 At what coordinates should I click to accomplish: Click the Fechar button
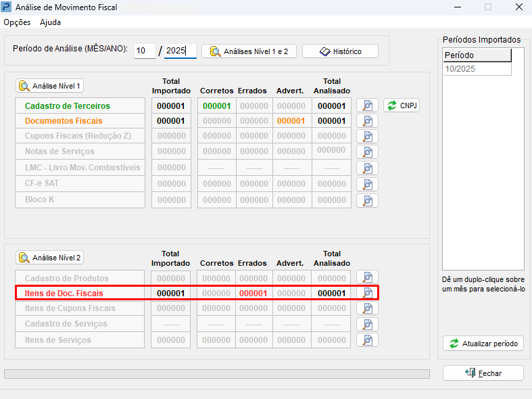(x=483, y=373)
